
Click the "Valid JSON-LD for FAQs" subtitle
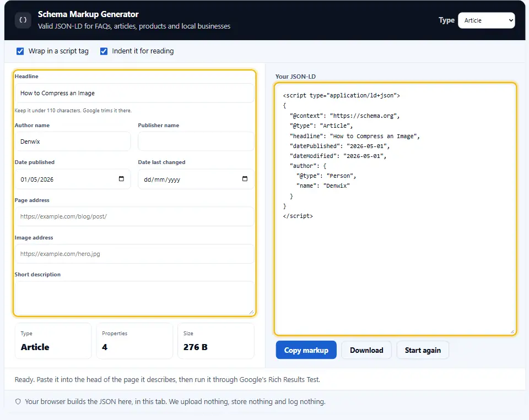click(134, 26)
